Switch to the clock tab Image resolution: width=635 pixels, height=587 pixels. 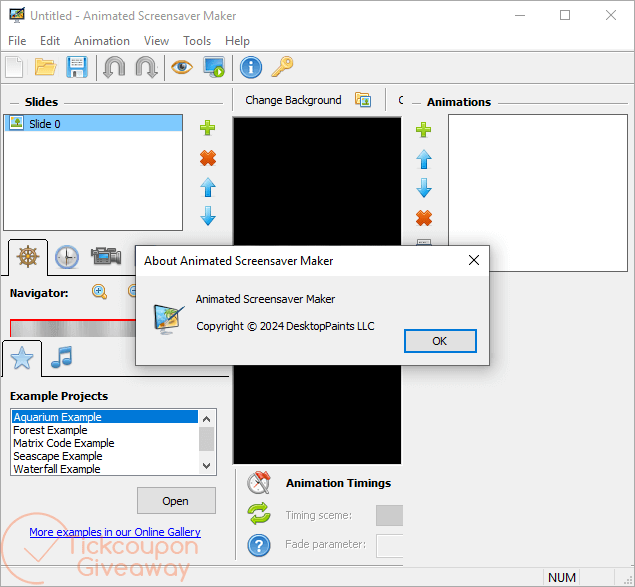pos(67,257)
